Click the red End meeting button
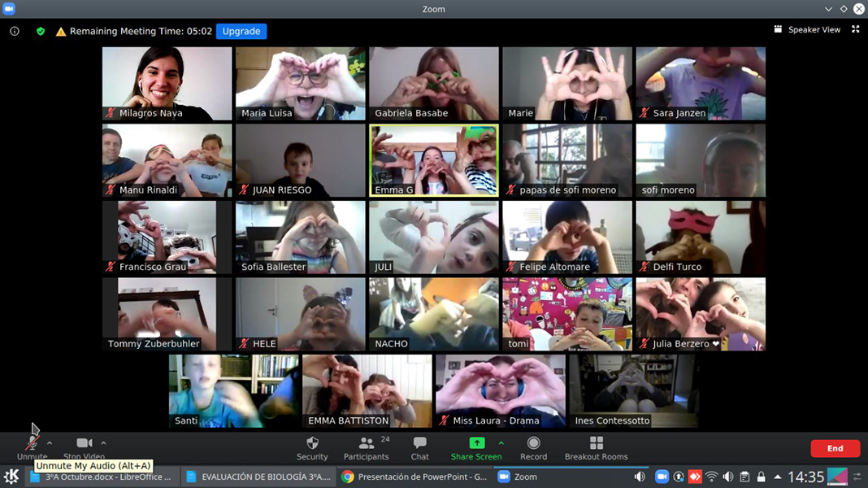The height and width of the screenshot is (488, 868). point(835,448)
